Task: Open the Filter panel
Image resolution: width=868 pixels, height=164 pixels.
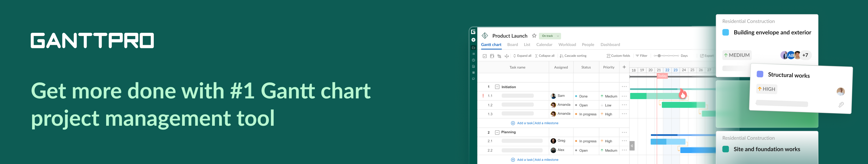Action: (x=641, y=56)
